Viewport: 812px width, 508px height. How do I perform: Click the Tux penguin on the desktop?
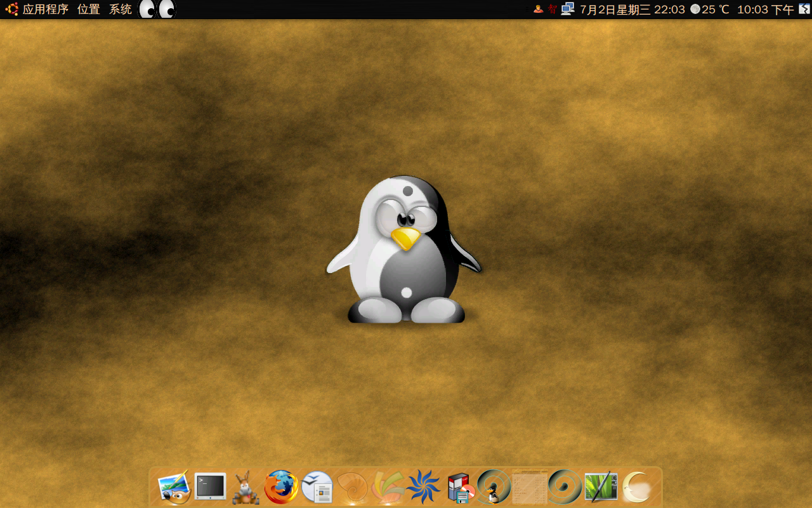pos(404,249)
